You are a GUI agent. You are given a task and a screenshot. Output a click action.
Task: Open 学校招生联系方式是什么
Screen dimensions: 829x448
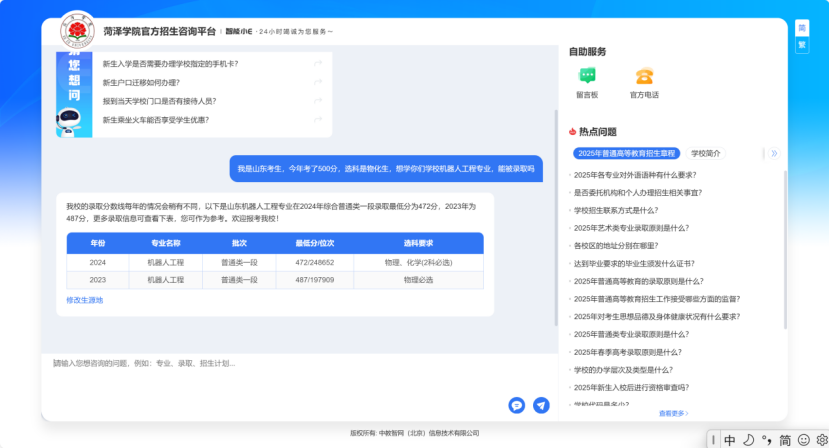616,211
